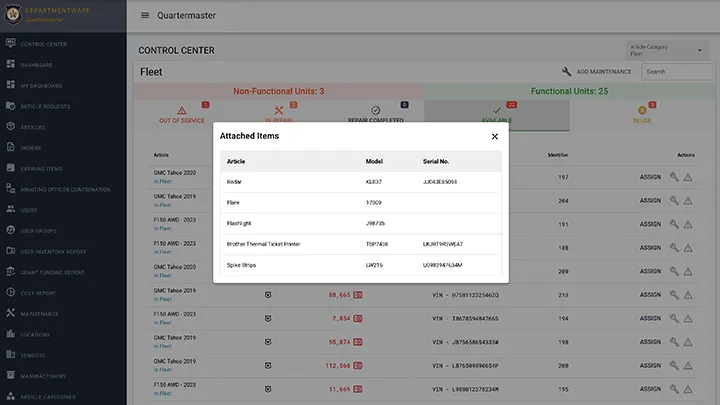
Task: Open attached items shield icon for mileage 80,665
Action: coord(267,295)
